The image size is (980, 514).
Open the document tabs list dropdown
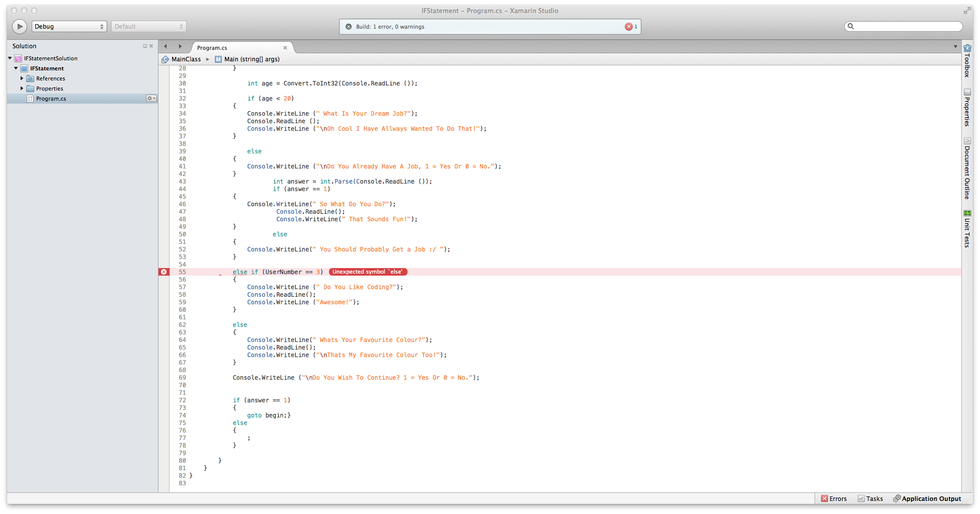(955, 47)
